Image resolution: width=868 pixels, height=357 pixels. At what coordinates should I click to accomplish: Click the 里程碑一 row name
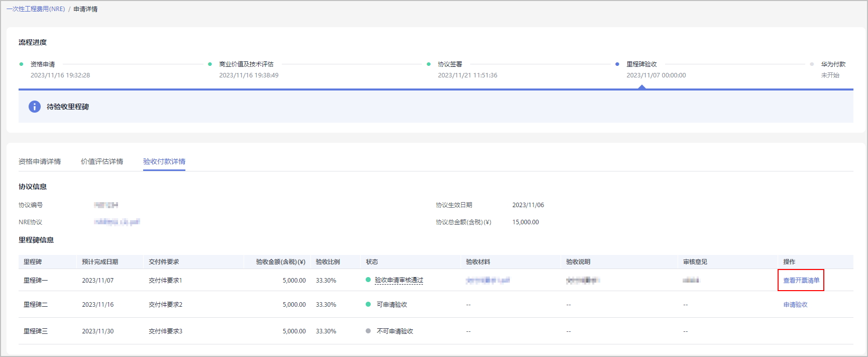coord(36,281)
